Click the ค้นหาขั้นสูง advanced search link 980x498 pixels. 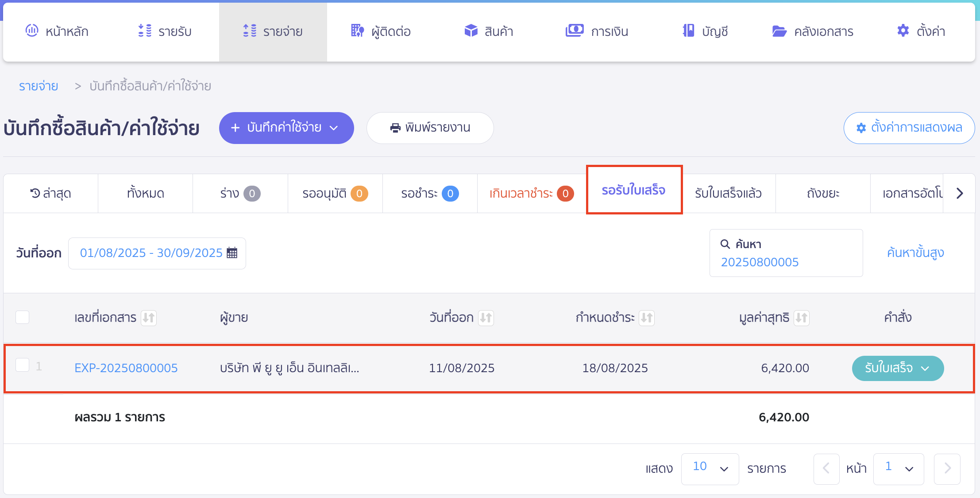[x=916, y=253]
